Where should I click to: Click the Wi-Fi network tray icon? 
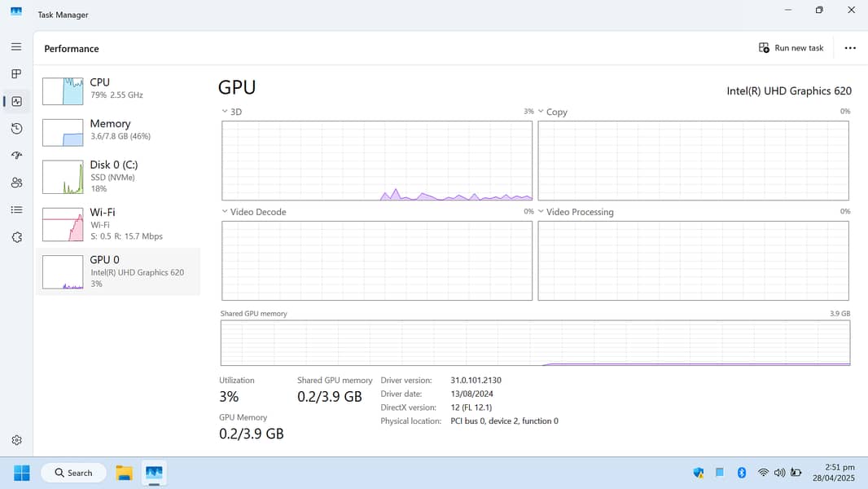(764, 473)
